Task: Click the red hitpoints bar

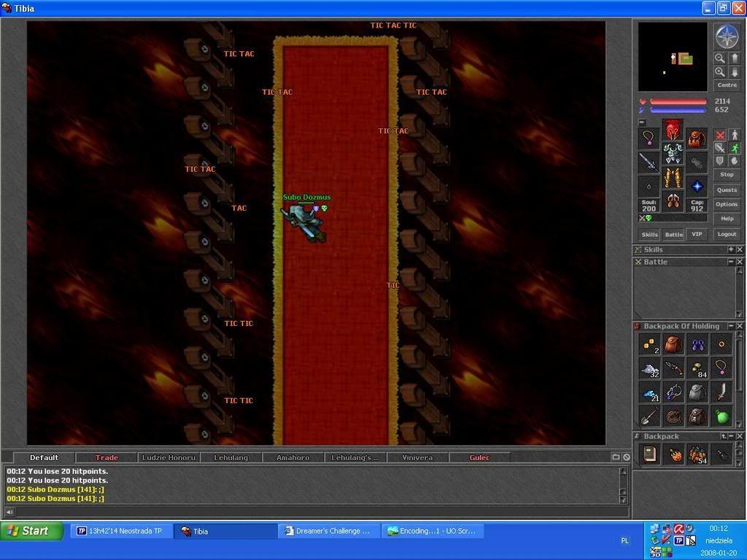Action: [678, 101]
